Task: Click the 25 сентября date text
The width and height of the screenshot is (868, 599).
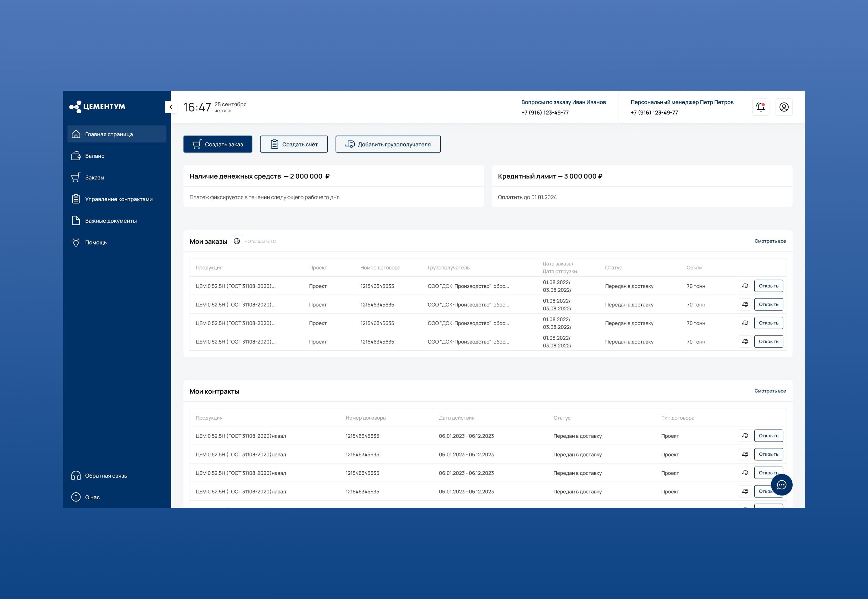Action: (230, 104)
